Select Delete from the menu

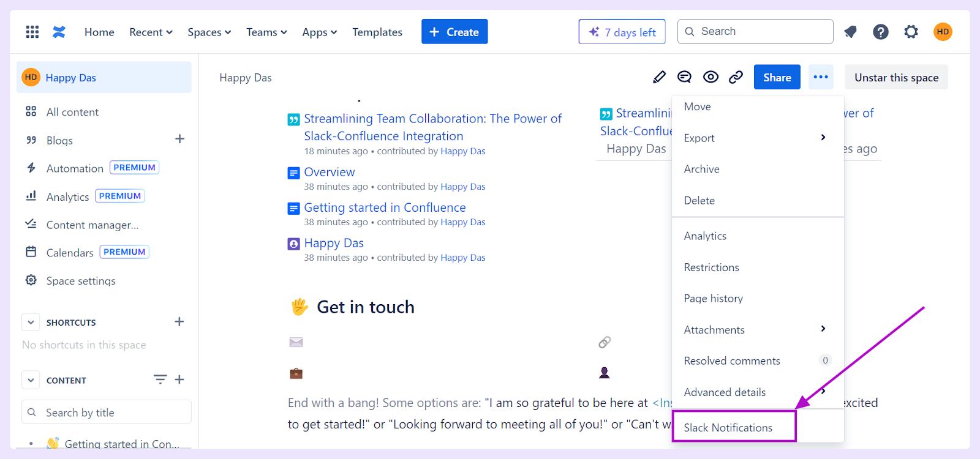(758, 200)
